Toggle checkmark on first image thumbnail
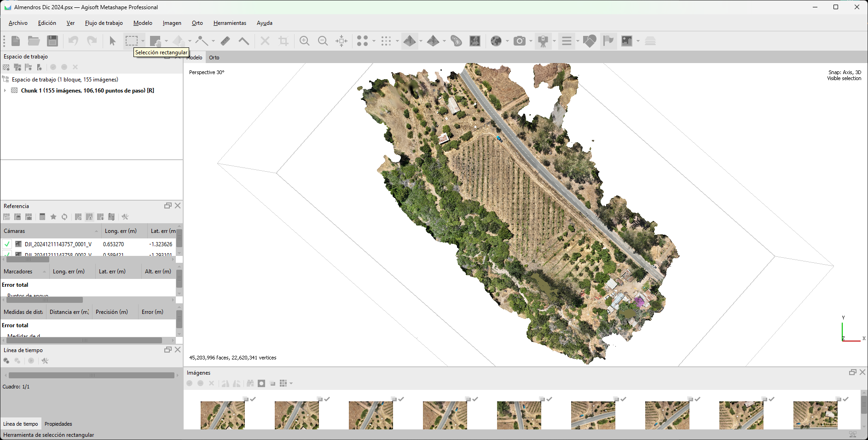 click(253, 399)
